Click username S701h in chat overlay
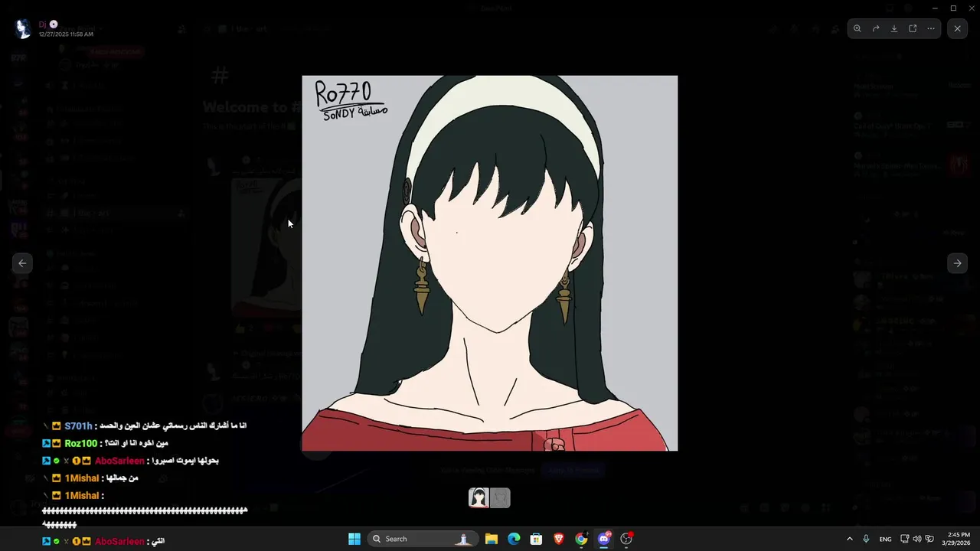980x551 pixels. pyautogui.click(x=78, y=426)
